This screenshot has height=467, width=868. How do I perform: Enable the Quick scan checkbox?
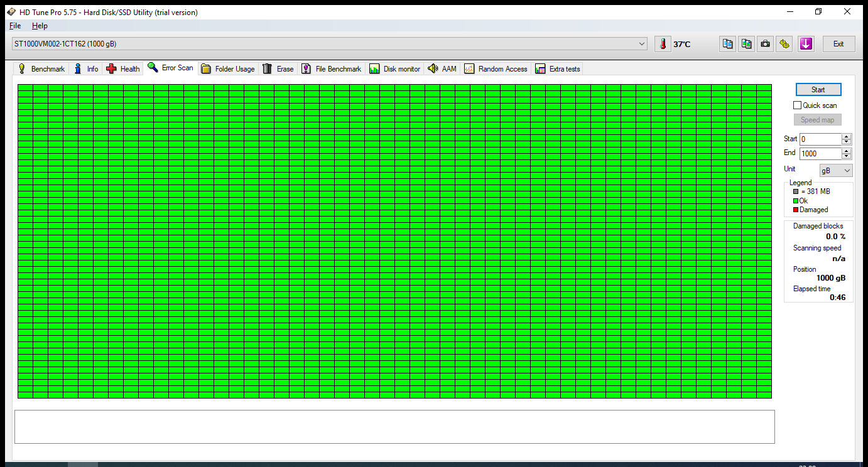click(798, 105)
